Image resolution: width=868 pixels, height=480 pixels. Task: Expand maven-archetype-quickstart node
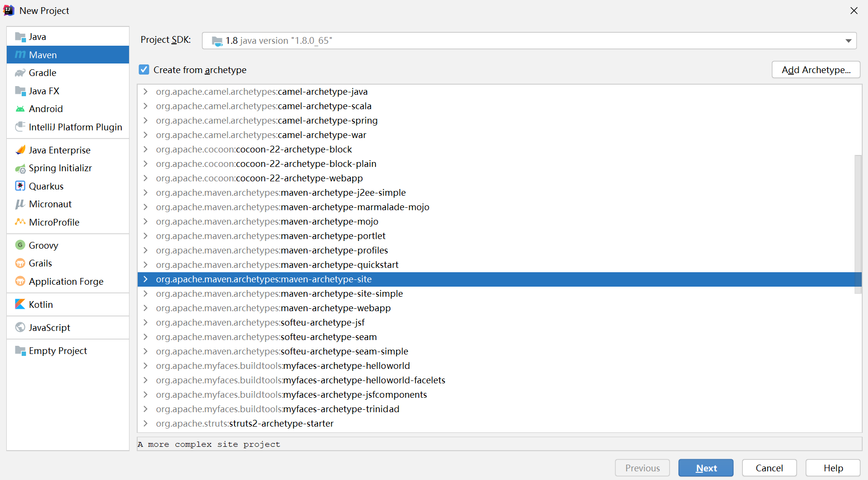pyautogui.click(x=145, y=265)
